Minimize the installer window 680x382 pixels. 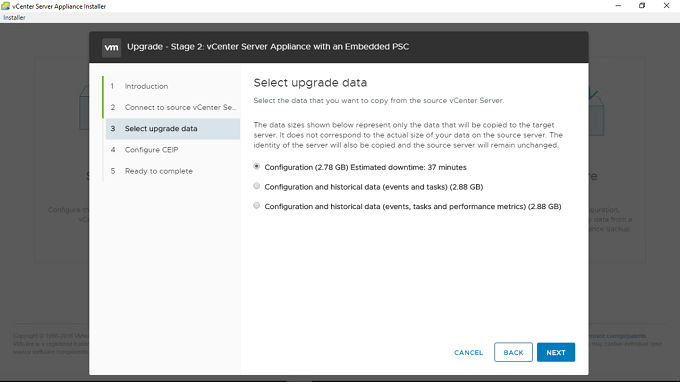tap(618, 6)
